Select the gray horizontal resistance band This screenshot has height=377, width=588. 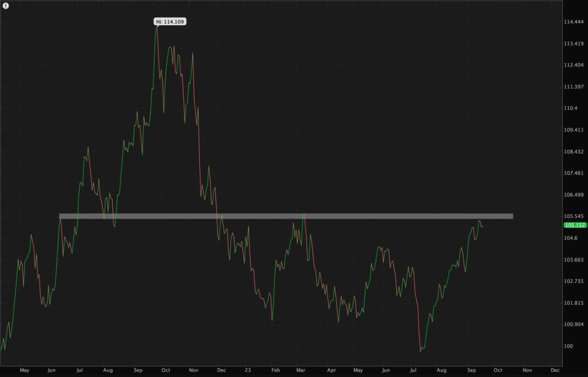[x=286, y=216]
